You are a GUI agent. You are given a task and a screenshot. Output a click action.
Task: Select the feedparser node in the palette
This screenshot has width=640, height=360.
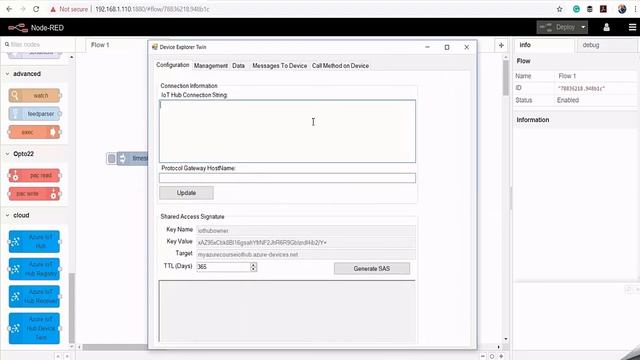(x=34, y=114)
